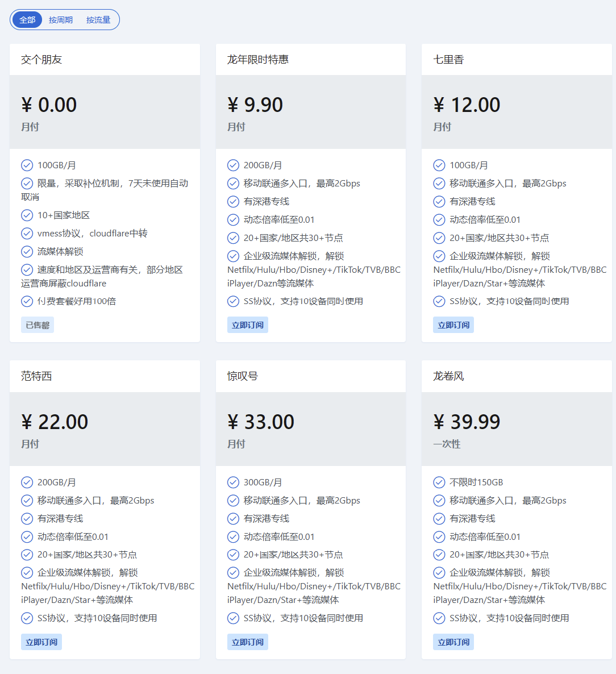
Task: Click the ¥ 39.99 price
Action: (467, 422)
